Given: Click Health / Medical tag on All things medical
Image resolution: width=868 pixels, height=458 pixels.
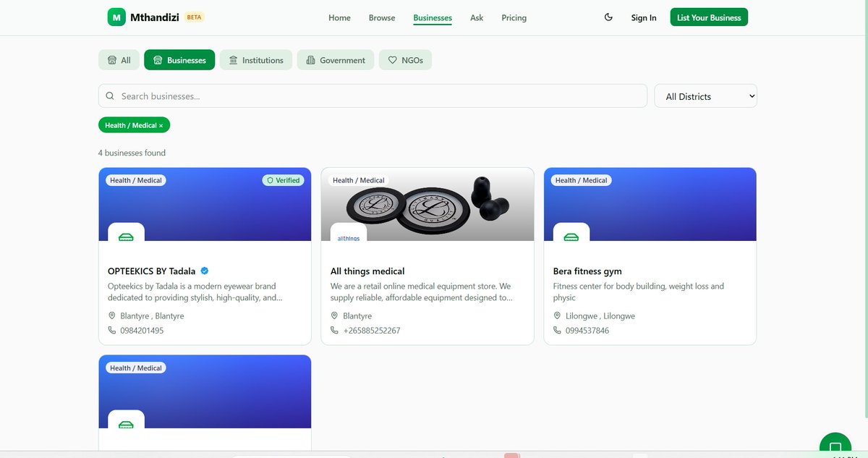Looking at the screenshot, I should pyautogui.click(x=359, y=180).
